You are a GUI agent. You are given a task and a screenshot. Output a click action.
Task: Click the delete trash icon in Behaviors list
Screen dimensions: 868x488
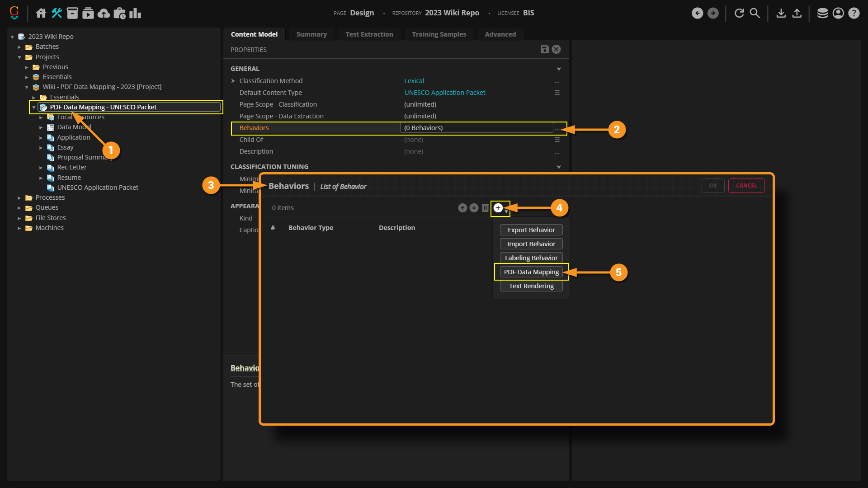[485, 208]
